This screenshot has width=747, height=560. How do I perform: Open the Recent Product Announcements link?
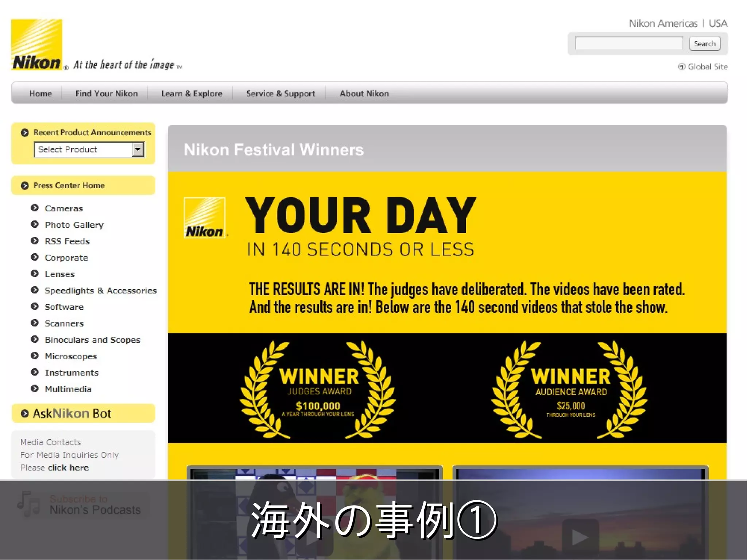92,133
